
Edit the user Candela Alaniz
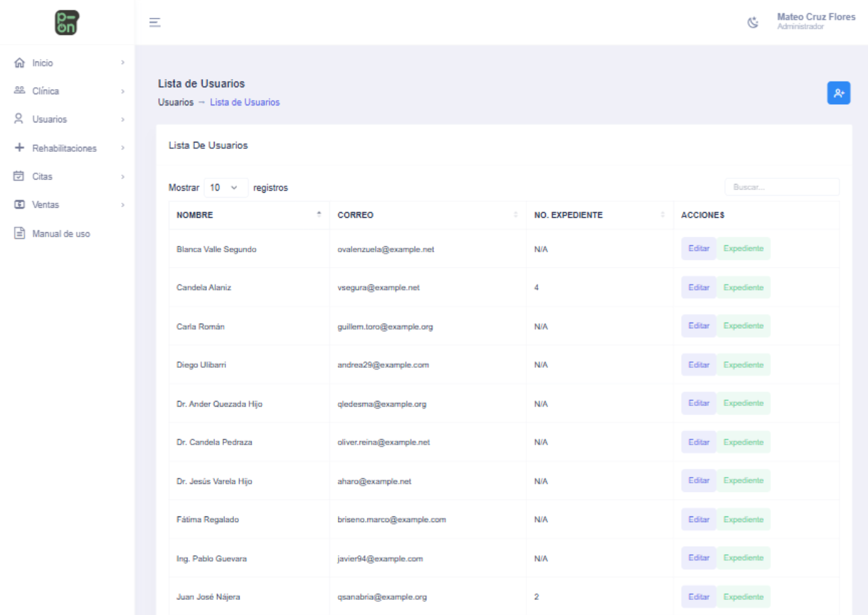(699, 287)
